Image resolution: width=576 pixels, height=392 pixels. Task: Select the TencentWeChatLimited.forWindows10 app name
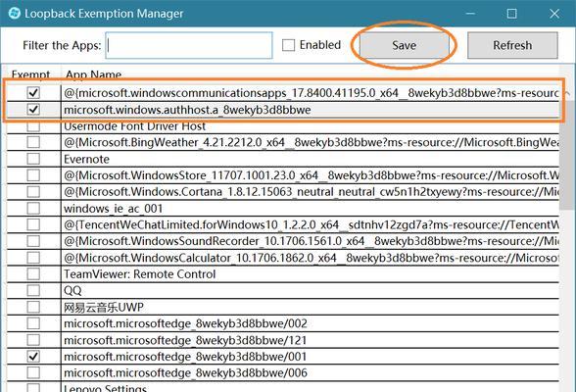[x=312, y=224]
